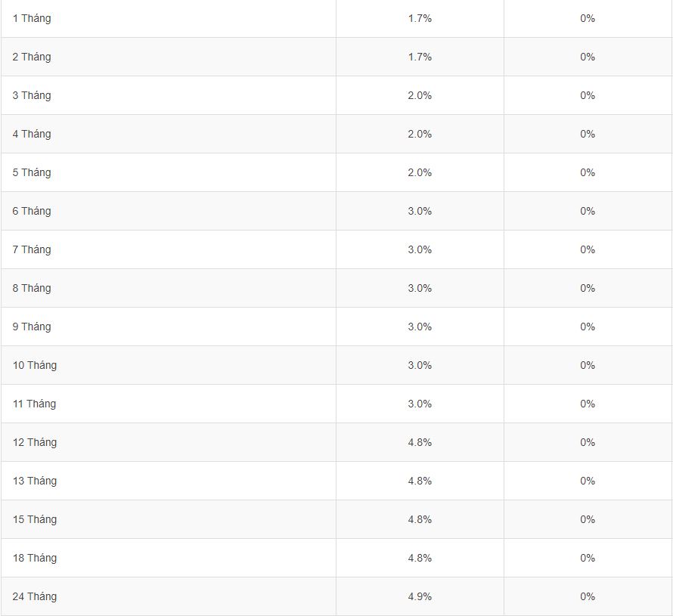Viewport: 673px width, 616px height.
Task: Click the '6 Tháng' term label
Action: (x=32, y=211)
